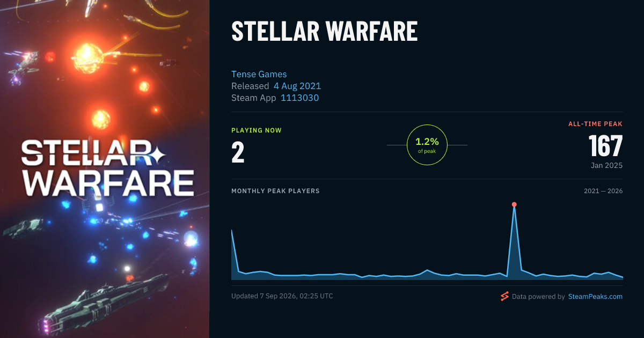
Task: Click the SteamPeaks logo icon
Action: 504,296
